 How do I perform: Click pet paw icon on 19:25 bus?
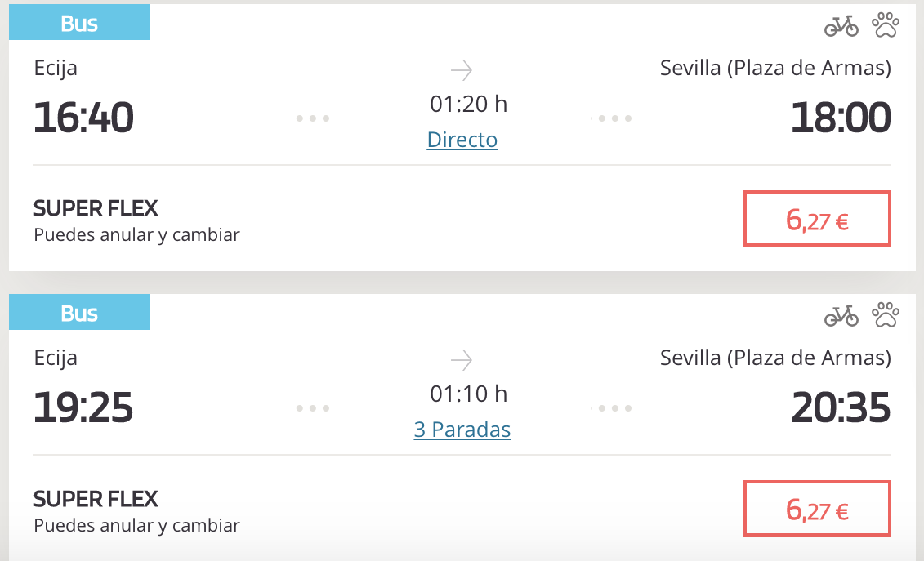point(885,314)
